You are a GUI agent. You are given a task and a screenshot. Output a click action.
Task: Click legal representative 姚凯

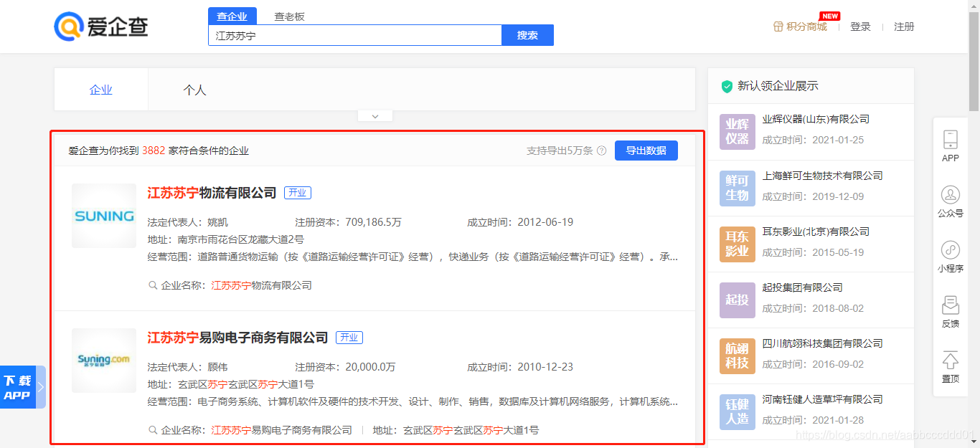click(x=217, y=222)
